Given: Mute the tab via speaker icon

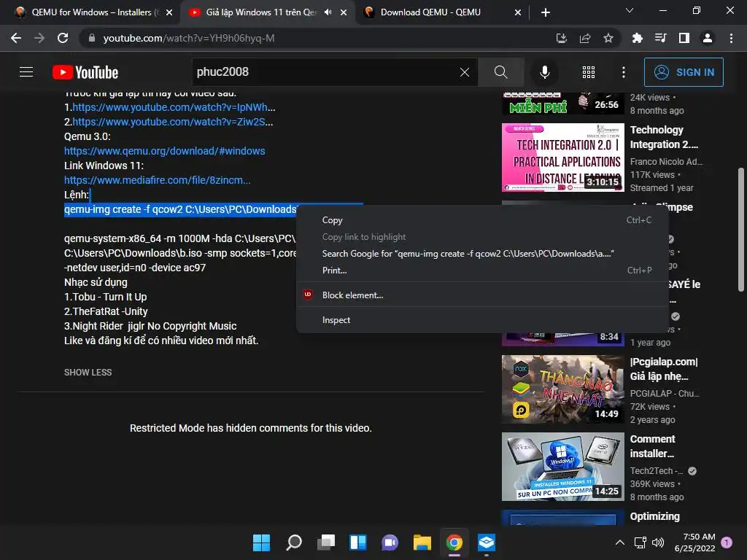Looking at the screenshot, I should click(x=328, y=12).
